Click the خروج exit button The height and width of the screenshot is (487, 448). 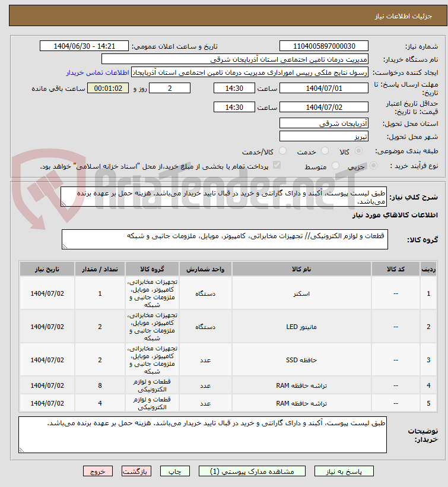click(98, 471)
